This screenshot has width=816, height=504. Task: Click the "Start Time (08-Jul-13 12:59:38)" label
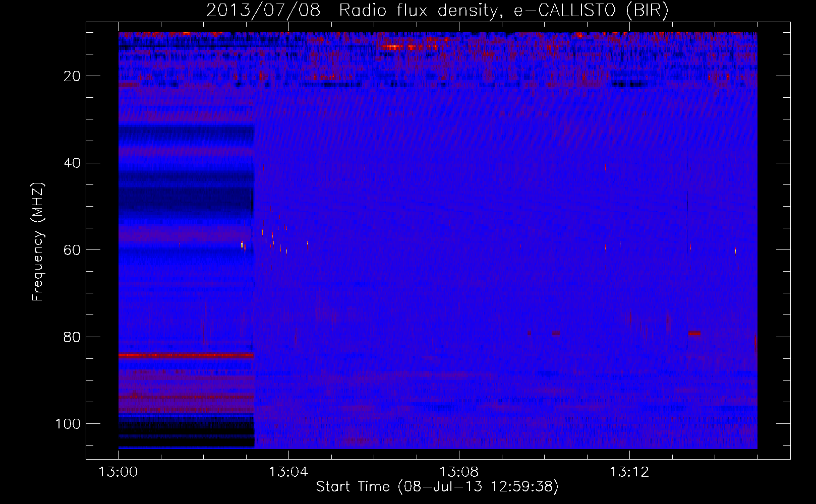[437, 487]
